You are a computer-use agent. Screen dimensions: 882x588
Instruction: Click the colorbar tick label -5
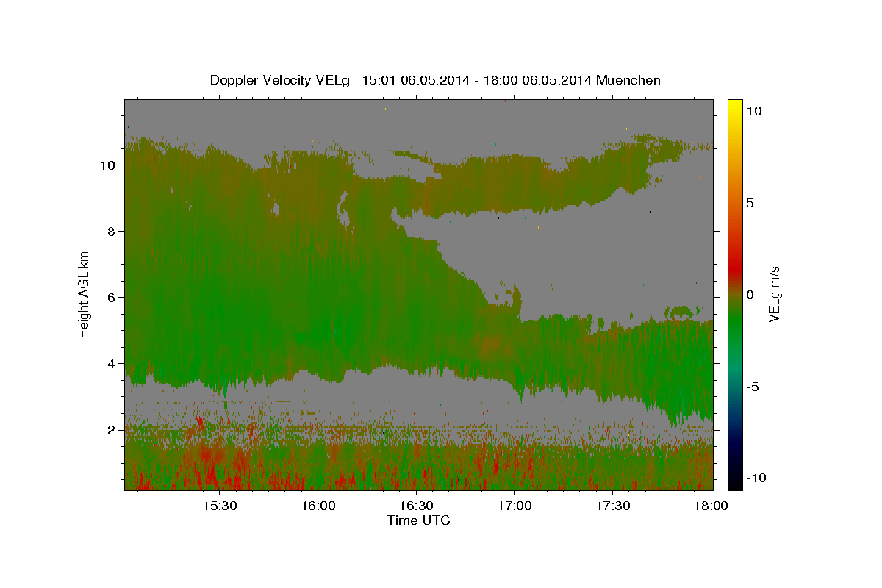coord(753,386)
